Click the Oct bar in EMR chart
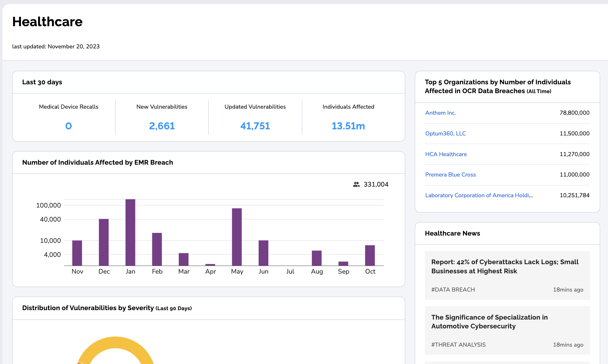Screen dimensions: 608x364 370,255
